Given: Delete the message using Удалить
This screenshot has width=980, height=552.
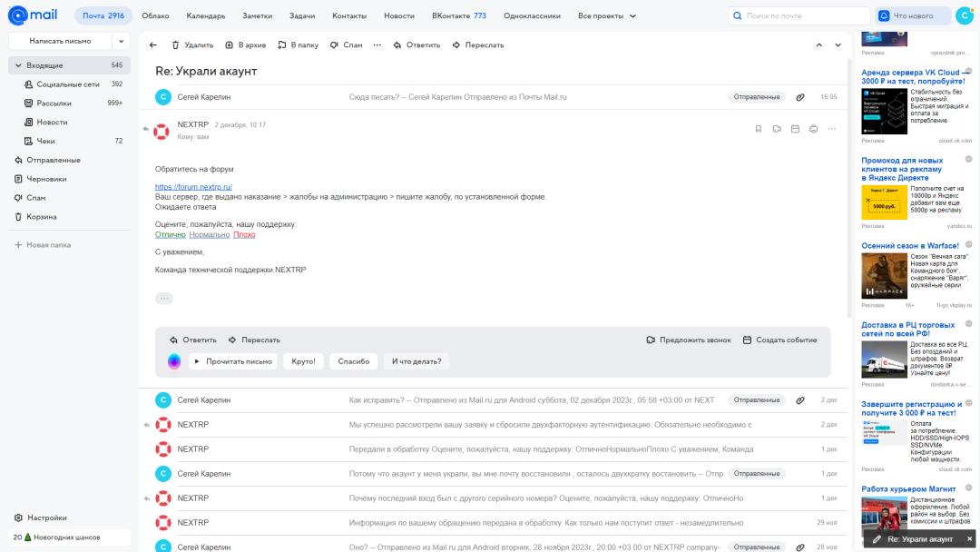Looking at the screenshot, I should (x=192, y=45).
